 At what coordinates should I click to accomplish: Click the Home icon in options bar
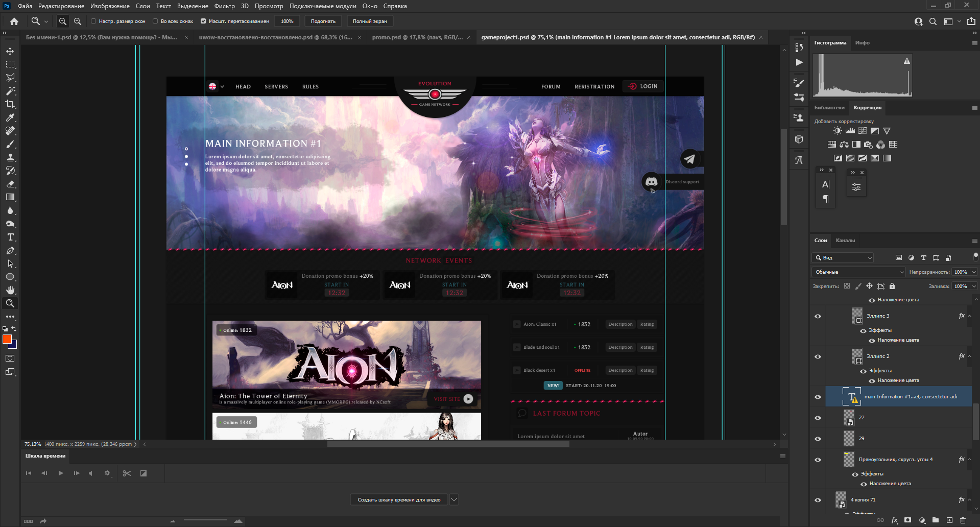point(14,21)
